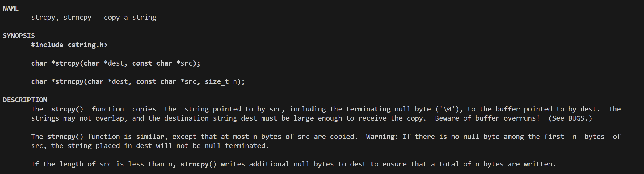Click the #include <string.h> line
The height and width of the screenshot is (174, 644).
[x=69, y=45]
